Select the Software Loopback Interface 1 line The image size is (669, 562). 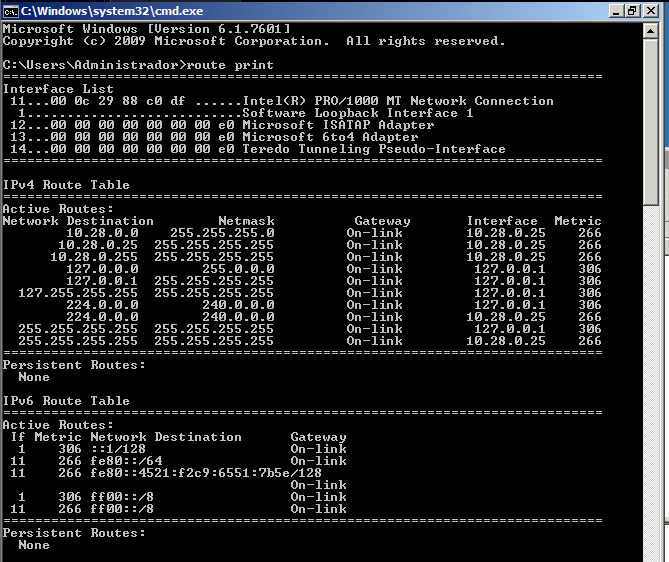[246, 113]
